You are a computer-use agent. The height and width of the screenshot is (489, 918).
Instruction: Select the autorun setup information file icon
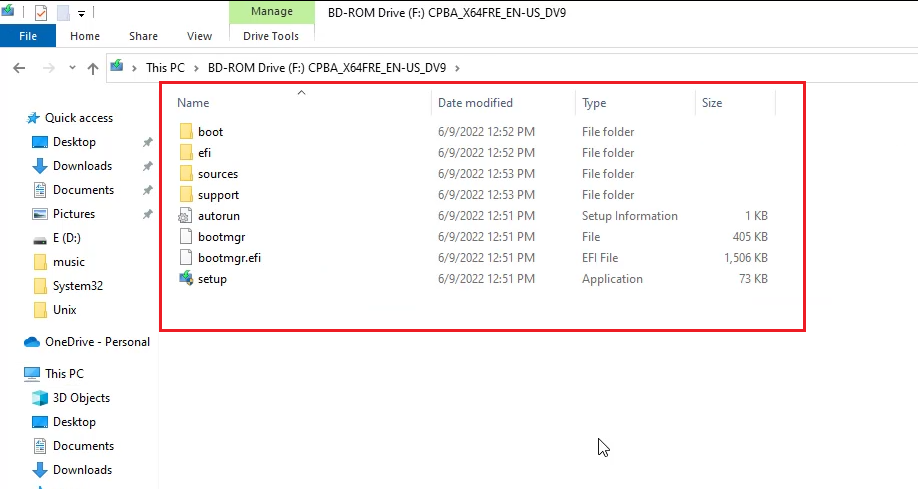point(185,216)
